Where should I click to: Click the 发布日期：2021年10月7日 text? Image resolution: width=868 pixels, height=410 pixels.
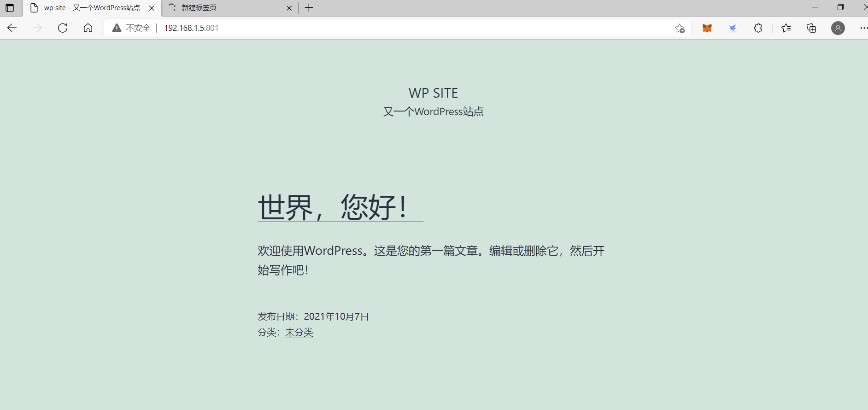[313, 316]
